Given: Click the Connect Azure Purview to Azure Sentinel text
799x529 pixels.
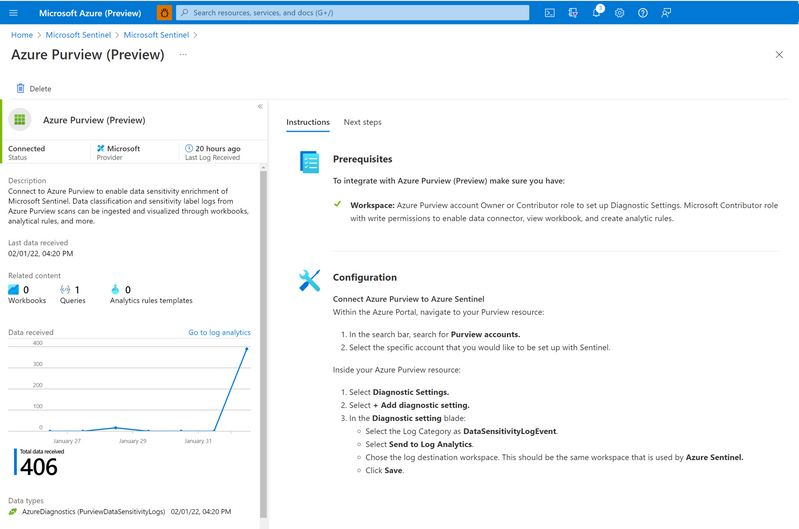Looking at the screenshot, I should [x=409, y=299].
